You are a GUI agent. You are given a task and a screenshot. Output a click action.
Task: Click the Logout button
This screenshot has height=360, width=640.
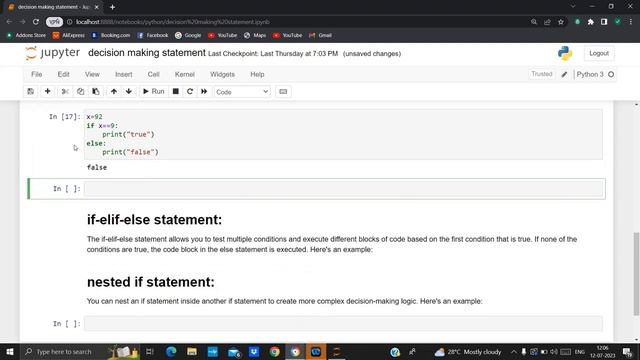599,53
